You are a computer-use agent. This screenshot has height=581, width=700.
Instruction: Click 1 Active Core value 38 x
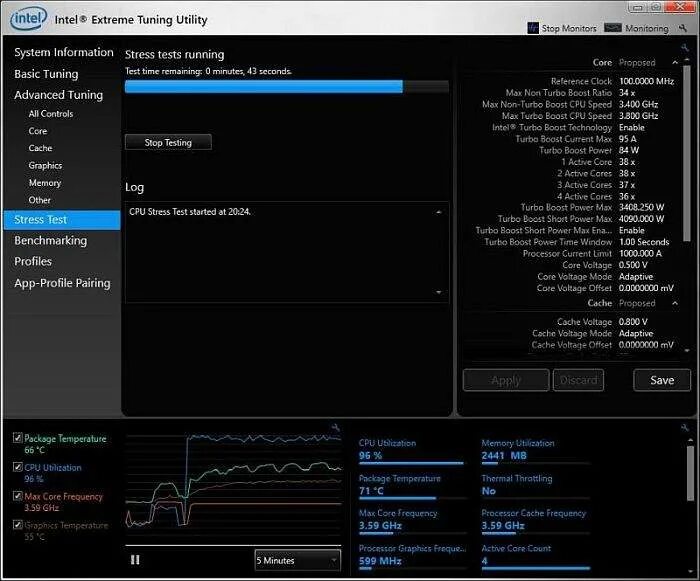627,162
